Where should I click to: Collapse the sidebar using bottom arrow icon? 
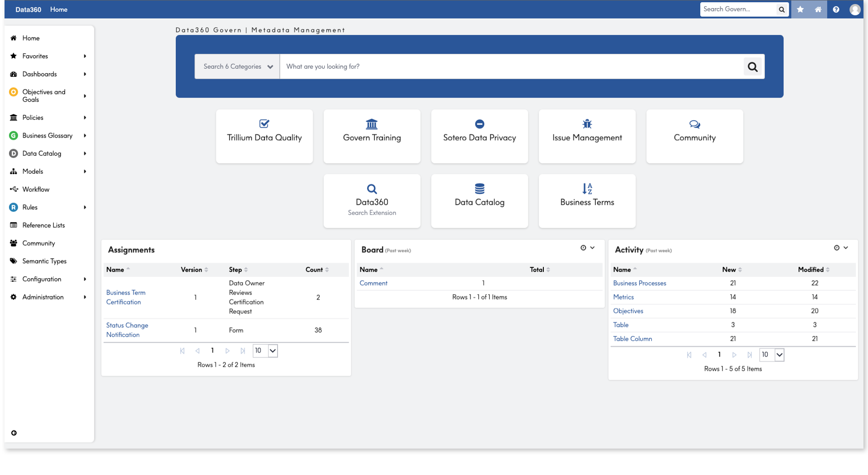tap(14, 433)
